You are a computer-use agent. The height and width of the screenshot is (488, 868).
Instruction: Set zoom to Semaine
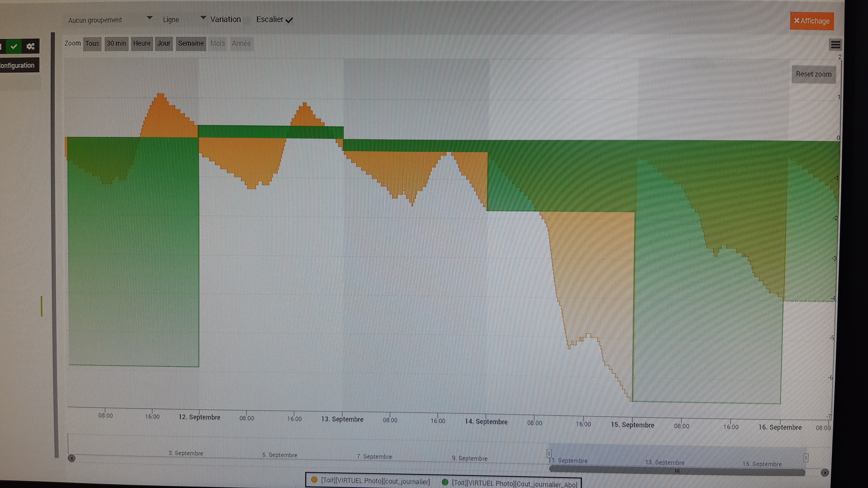pyautogui.click(x=191, y=43)
